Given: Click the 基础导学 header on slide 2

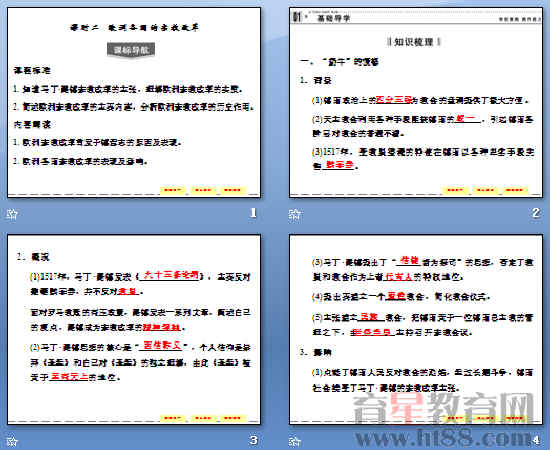Looking at the screenshot, I should click(334, 18).
